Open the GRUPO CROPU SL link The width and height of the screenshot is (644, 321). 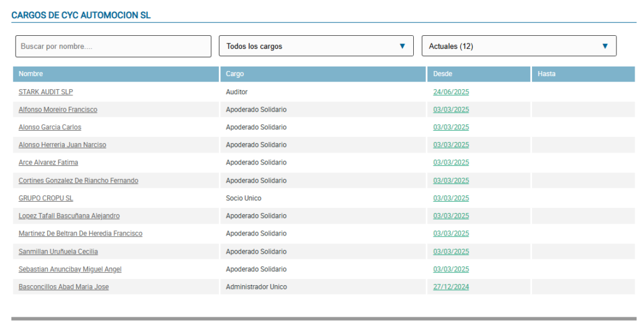pos(46,199)
